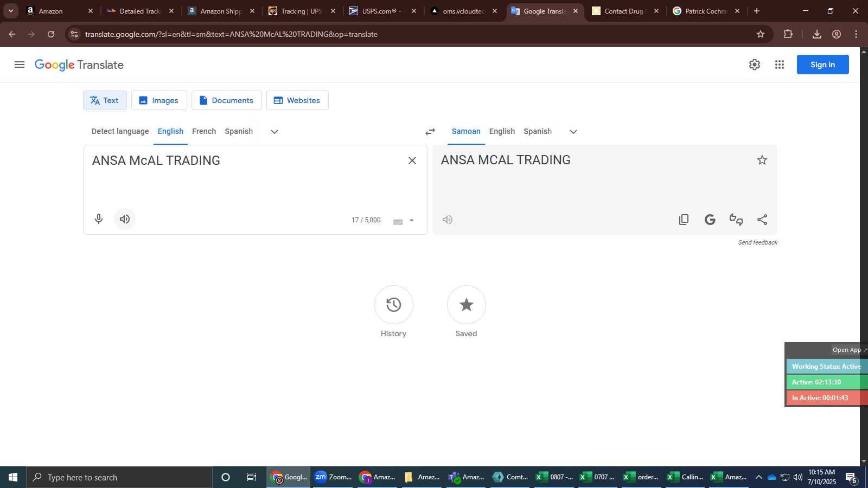
Task: Share the translation
Action: click(762, 220)
